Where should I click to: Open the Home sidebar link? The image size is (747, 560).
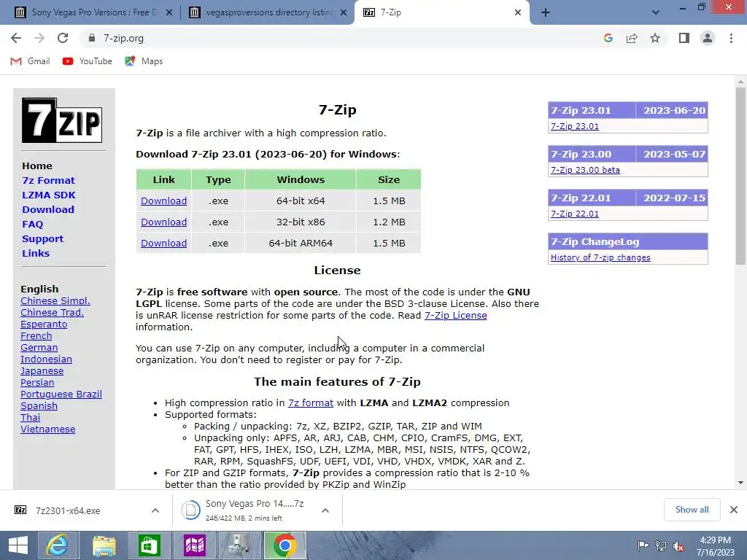[x=37, y=166]
